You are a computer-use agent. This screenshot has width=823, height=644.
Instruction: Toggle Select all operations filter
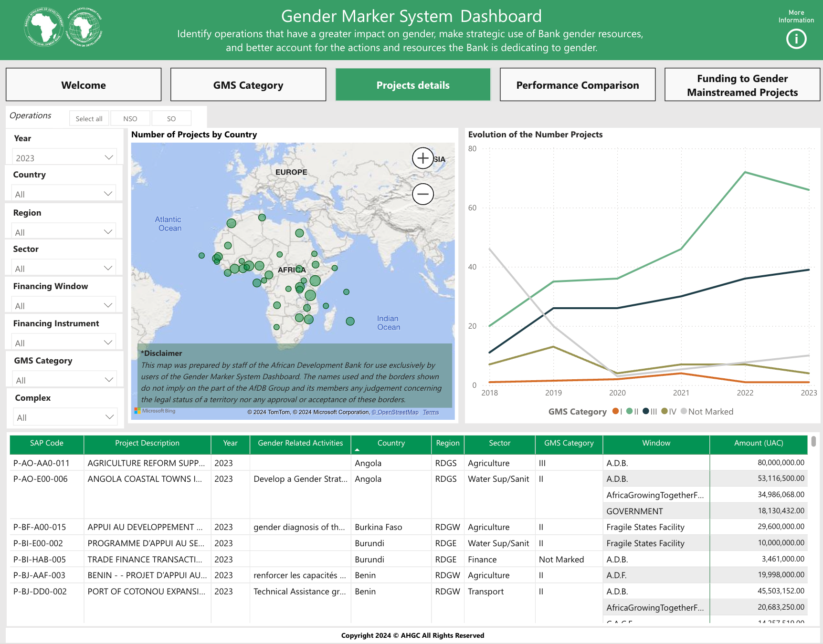coord(89,119)
